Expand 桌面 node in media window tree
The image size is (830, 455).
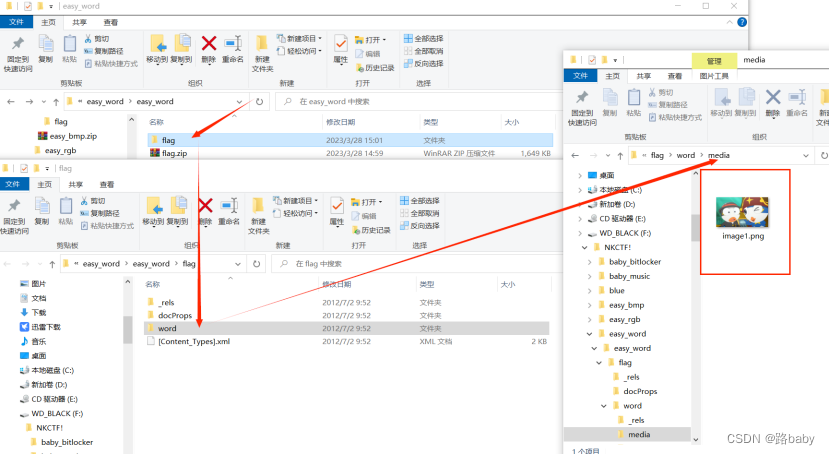580,175
